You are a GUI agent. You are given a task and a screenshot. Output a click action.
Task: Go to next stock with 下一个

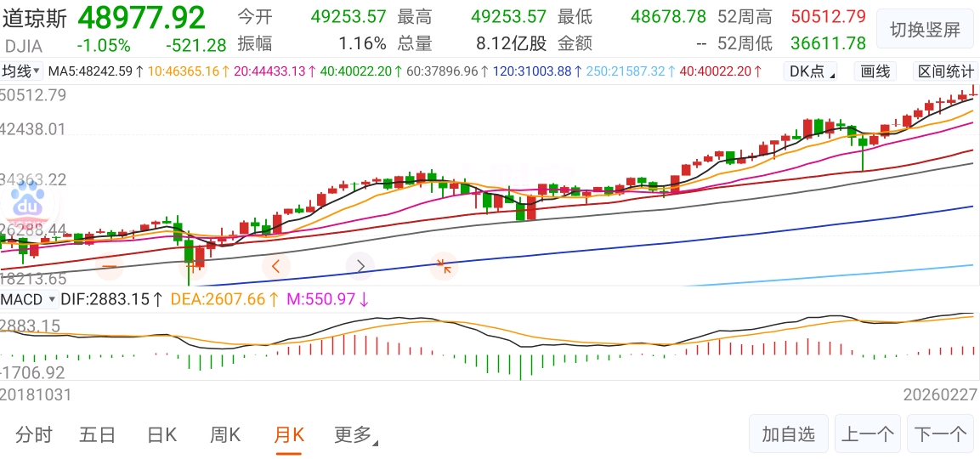click(940, 434)
